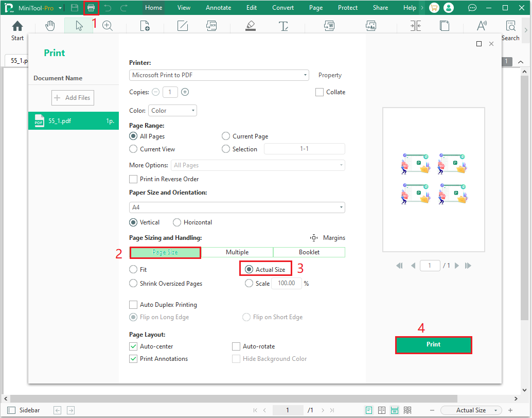Select the Add Text tool
This screenshot has width=532, height=418.
[x=283, y=25]
